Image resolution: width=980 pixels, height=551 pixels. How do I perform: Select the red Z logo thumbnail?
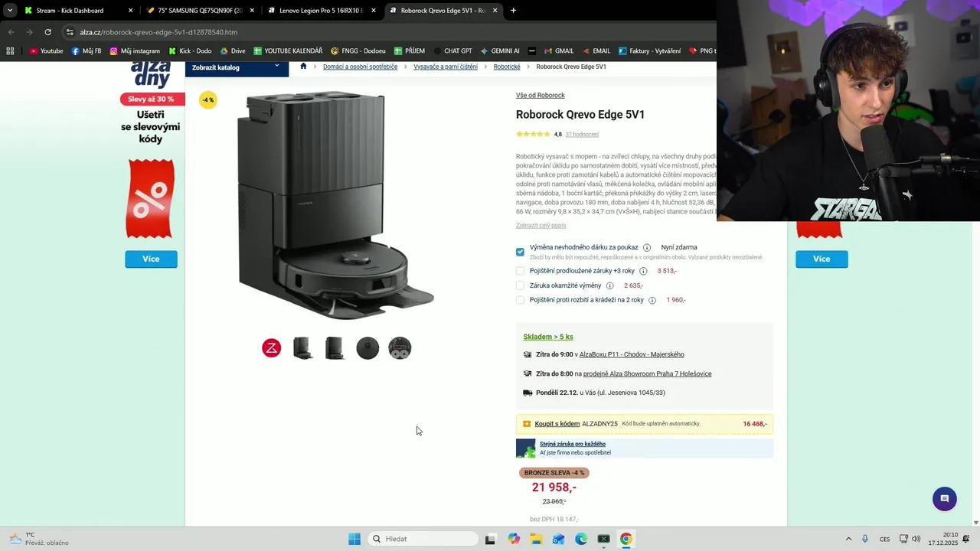click(272, 348)
